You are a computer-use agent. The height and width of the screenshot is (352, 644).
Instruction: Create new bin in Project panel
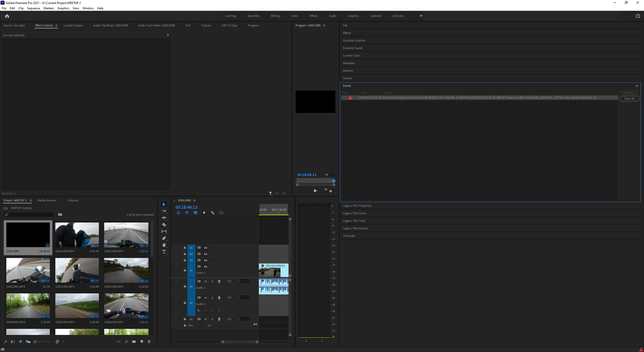pos(134,342)
